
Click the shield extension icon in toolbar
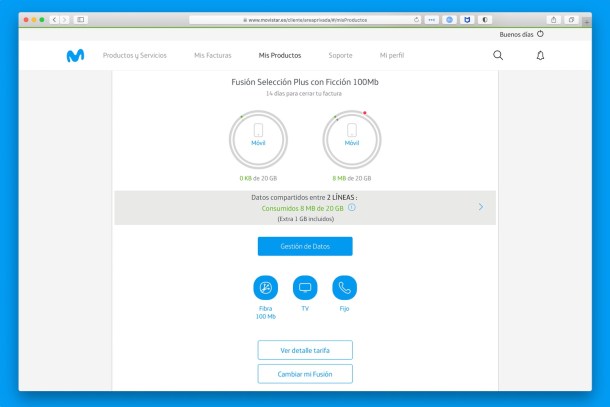pyautogui.click(x=467, y=19)
